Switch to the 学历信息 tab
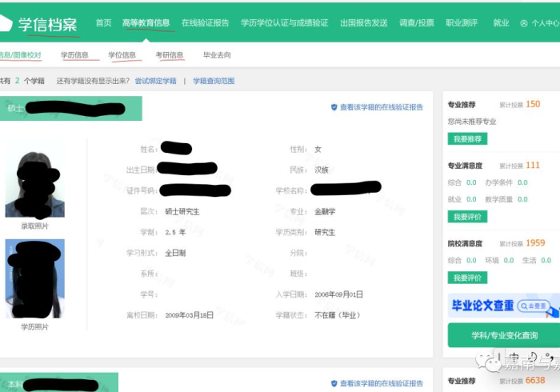The width and height of the screenshot is (560, 392). [74, 55]
